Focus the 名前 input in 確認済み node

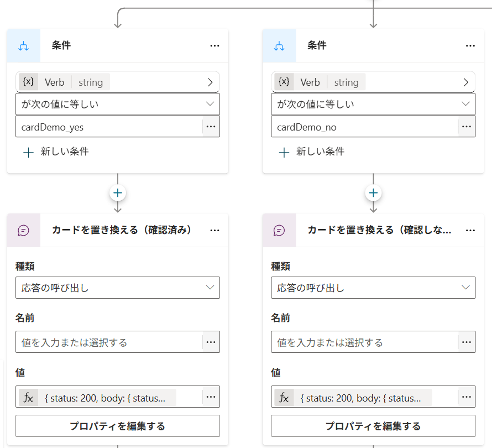(x=109, y=342)
